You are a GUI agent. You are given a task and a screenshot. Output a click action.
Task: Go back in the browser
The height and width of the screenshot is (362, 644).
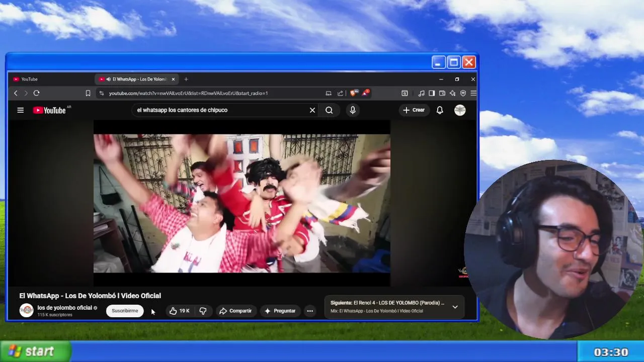pos(16,93)
